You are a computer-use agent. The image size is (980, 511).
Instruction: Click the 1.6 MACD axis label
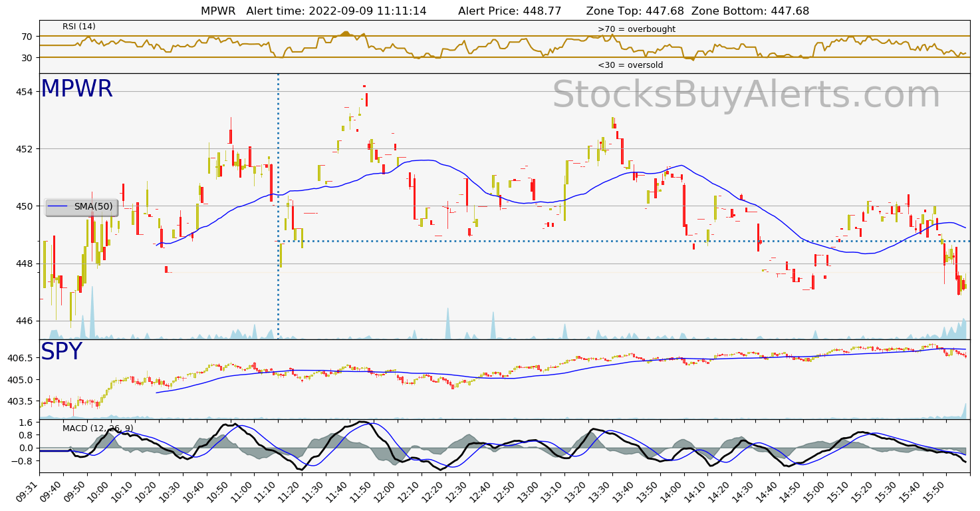click(27, 423)
